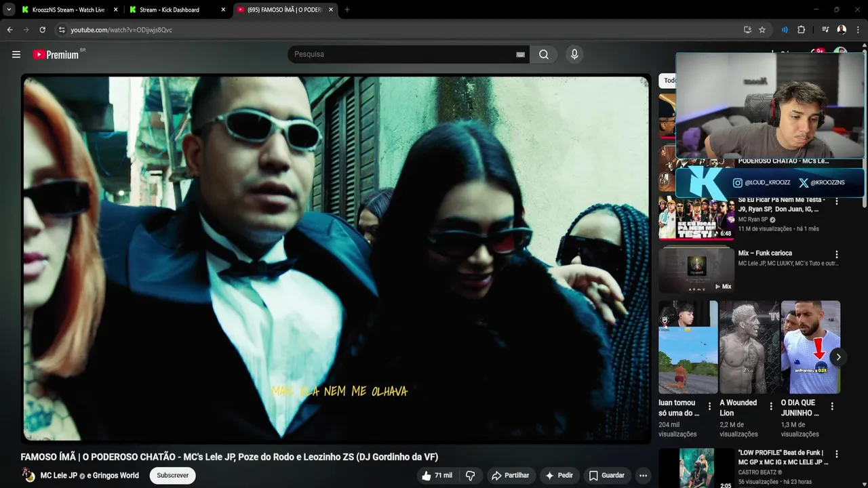This screenshot has height=488, width=868.
Task: Click '11 M de visualizações' text
Action: click(766, 229)
